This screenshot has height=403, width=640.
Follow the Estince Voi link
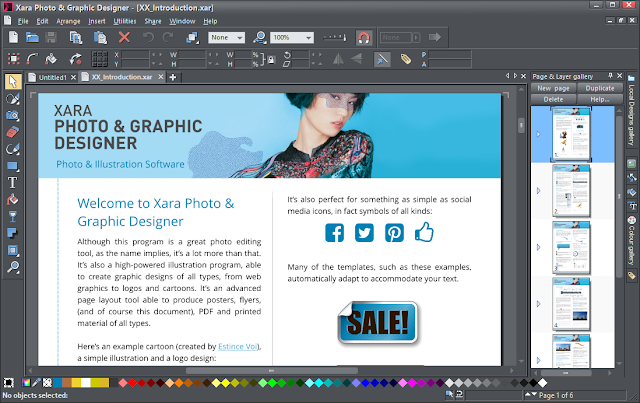pos(238,346)
